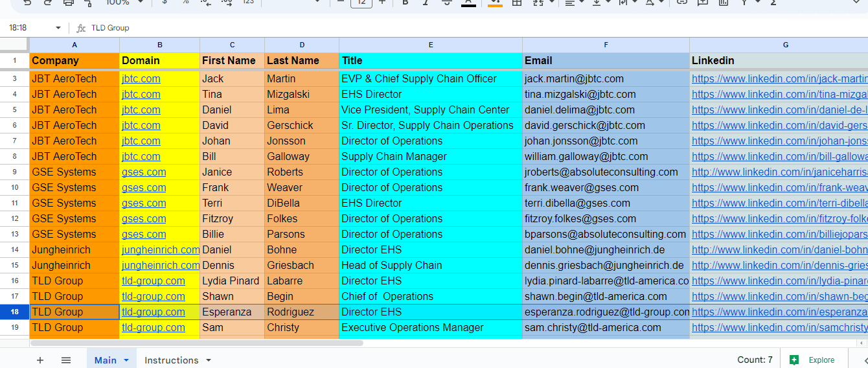Select column B header
Image resolution: width=868 pixels, height=368 pixels.
point(160,45)
